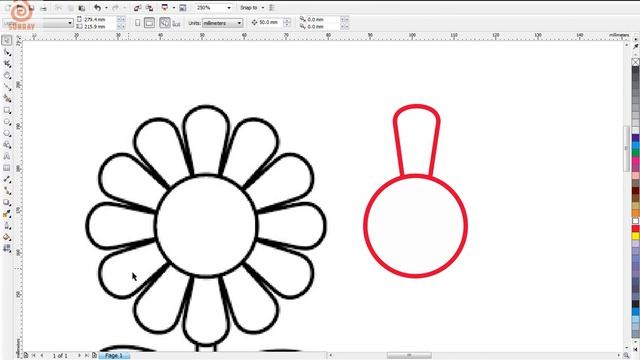The height and width of the screenshot is (360, 640).
Task: Select the Fill bucket tool
Action: (7, 237)
